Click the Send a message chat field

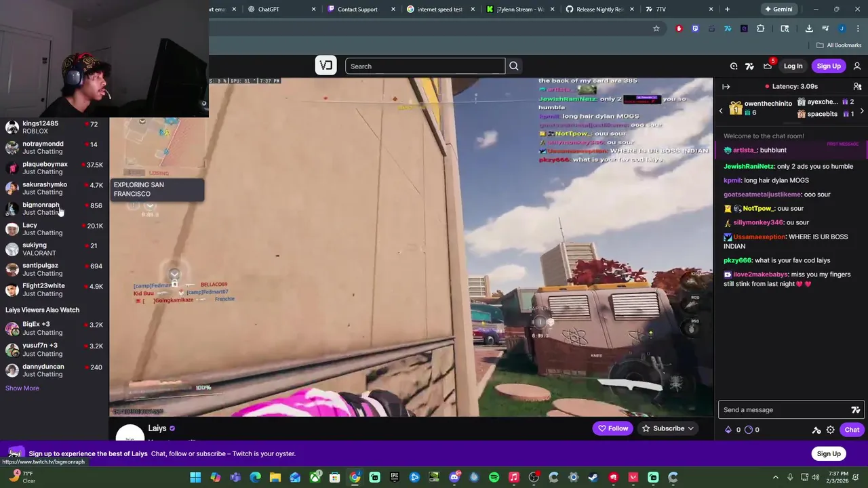click(x=790, y=410)
